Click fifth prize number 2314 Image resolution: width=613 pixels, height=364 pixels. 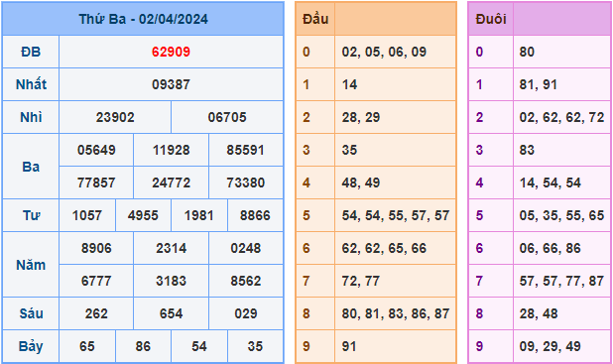[x=171, y=248]
